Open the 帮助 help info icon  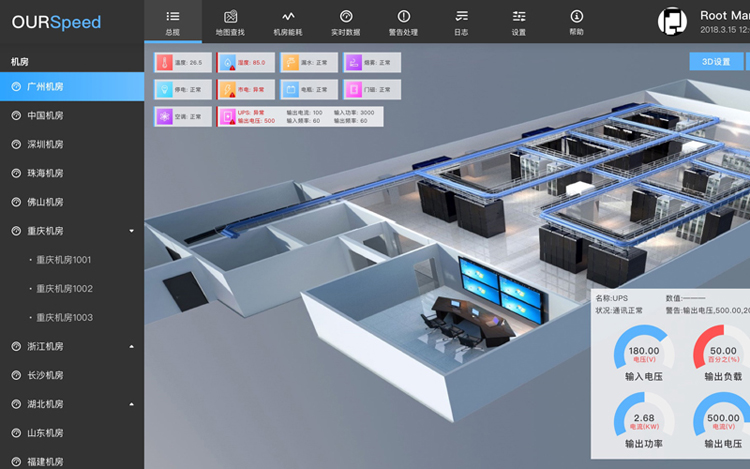click(x=577, y=17)
